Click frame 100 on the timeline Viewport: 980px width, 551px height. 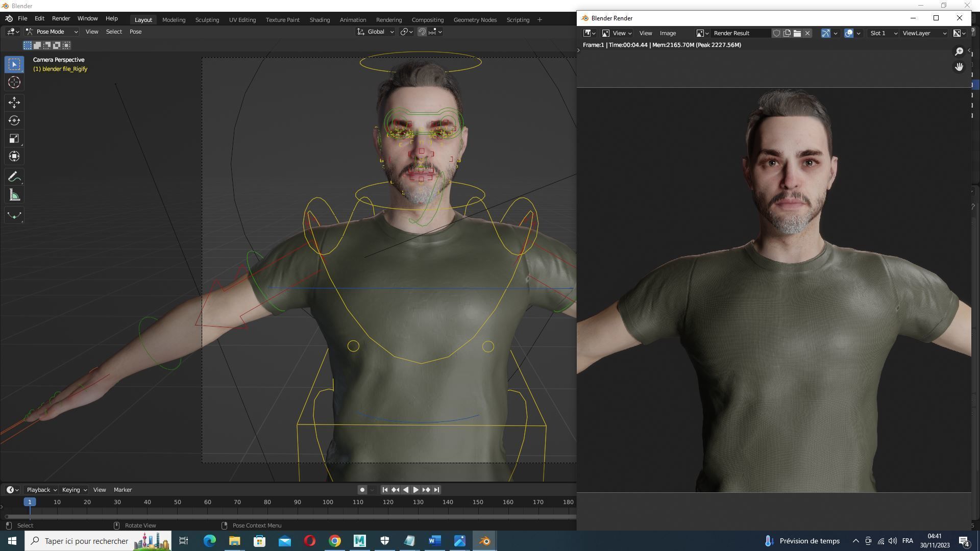[328, 503]
